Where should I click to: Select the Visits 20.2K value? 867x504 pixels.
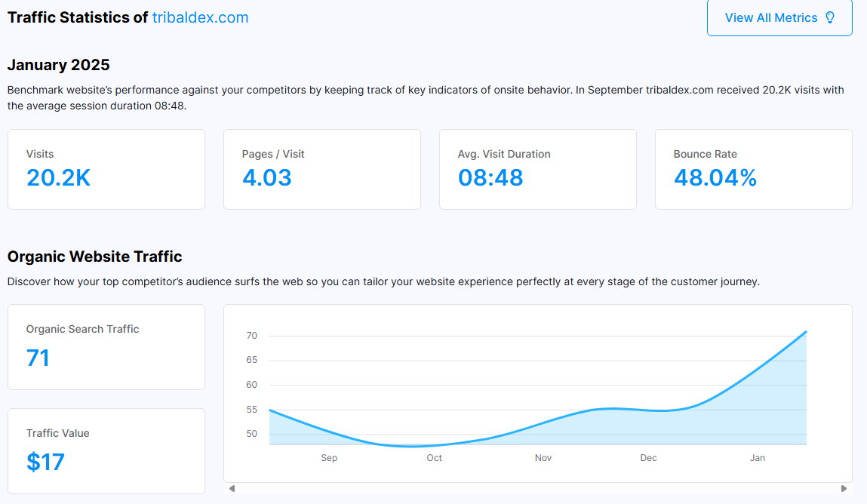[x=59, y=178]
